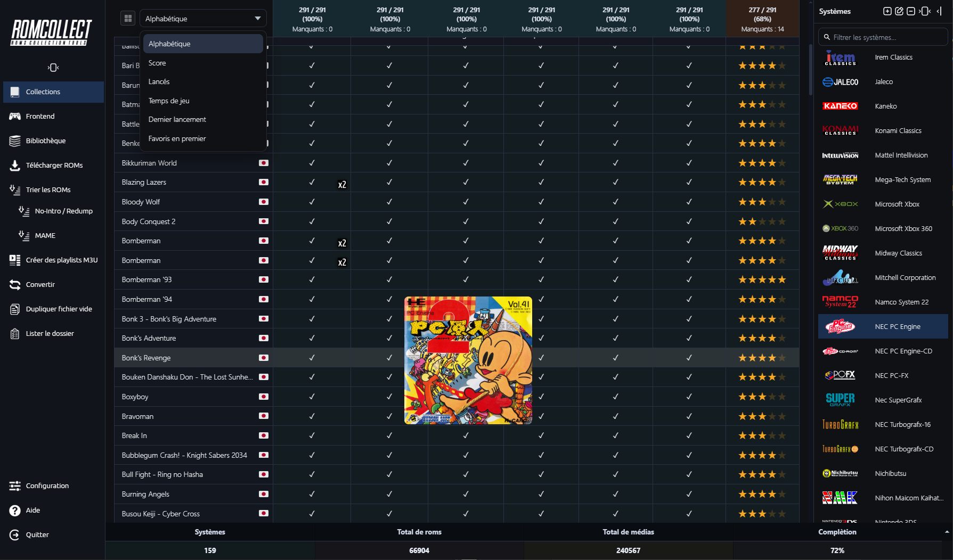Image resolution: width=953 pixels, height=560 pixels.
Task: Select NEC PC Engine-CD system
Action: point(903,351)
